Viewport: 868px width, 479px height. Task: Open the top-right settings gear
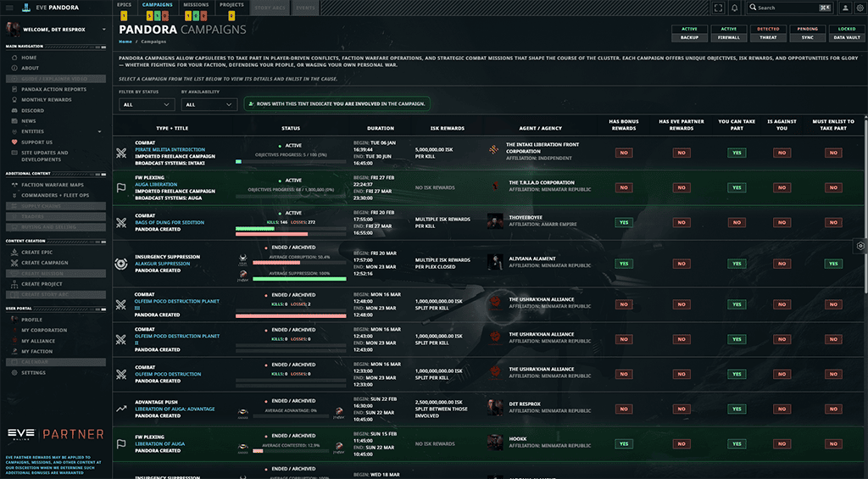pyautogui.click(x=860, y=8)
